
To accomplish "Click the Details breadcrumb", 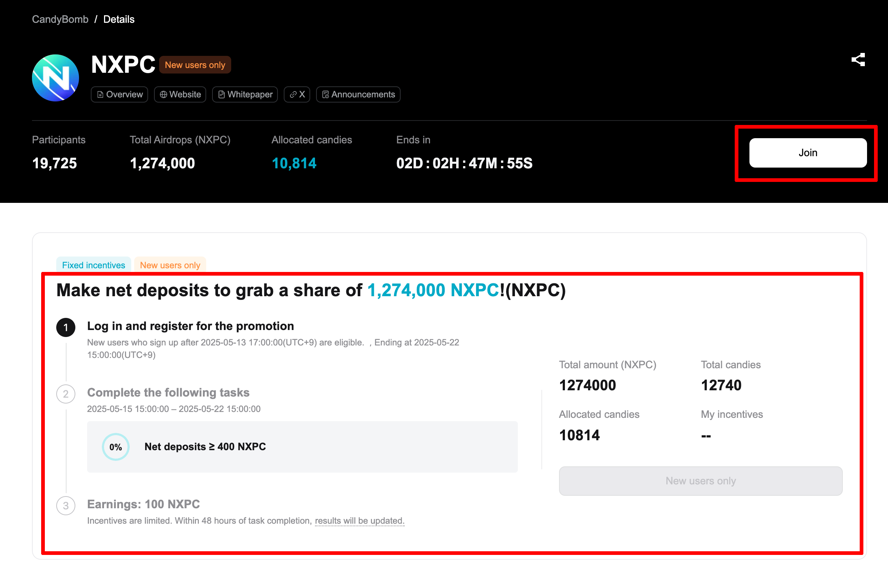I will [x=118, y=19].
